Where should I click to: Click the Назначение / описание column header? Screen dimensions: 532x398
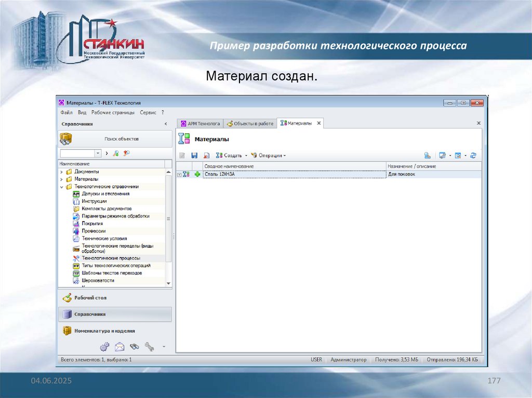click(434, 167)
